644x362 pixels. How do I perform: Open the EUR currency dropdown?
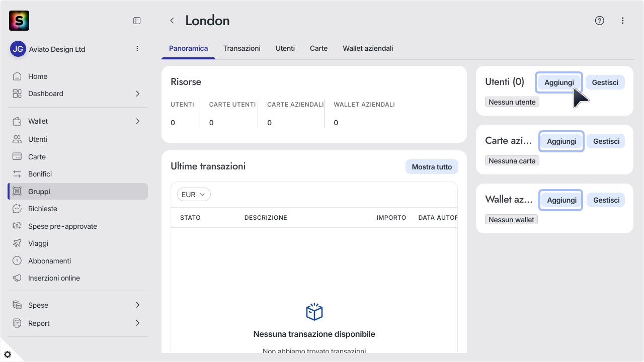(x=194, y=195)
